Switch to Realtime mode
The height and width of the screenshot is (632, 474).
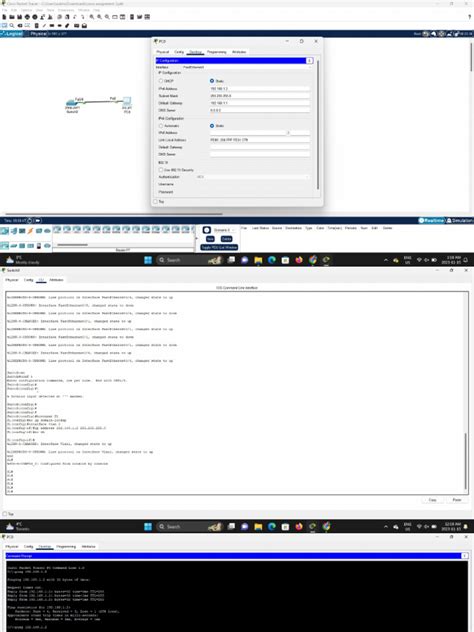[431, 220]
